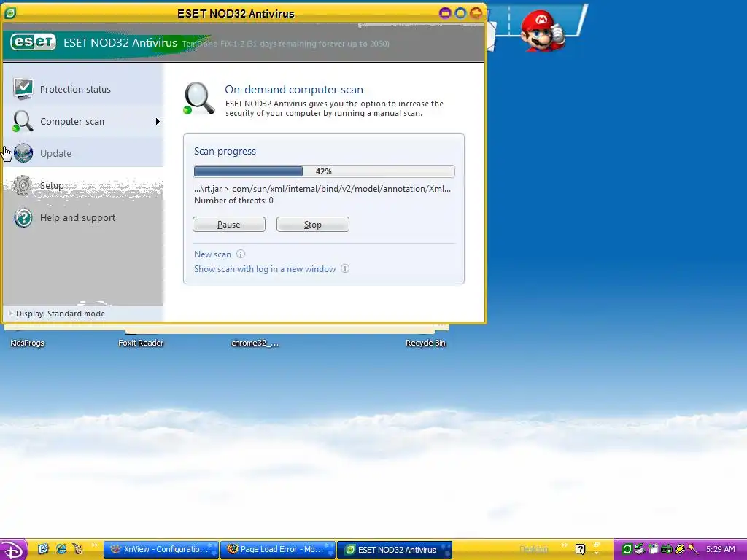The image size is (747, 560).
Task: Click the ESET logo in the header
Action: click(34, 42)
